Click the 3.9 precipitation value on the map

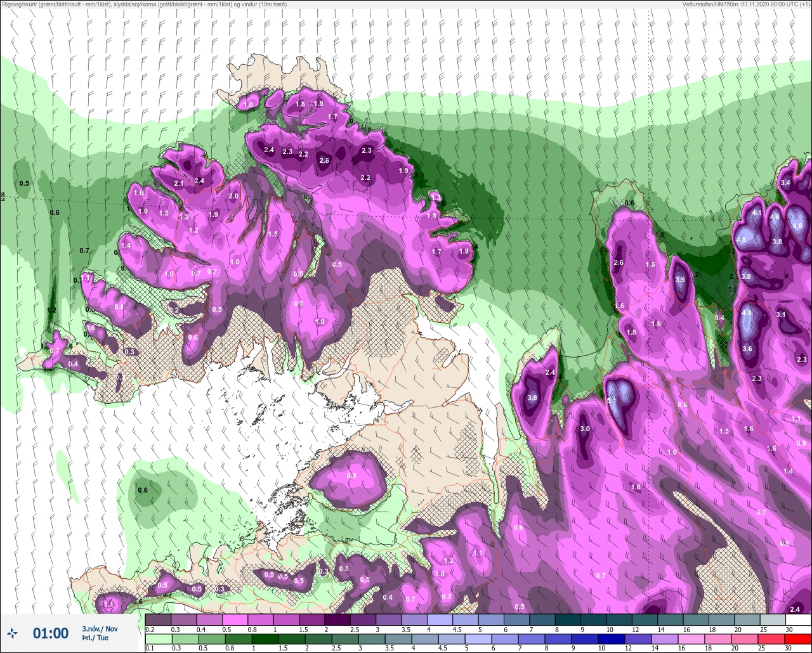[x=680, y=280]
